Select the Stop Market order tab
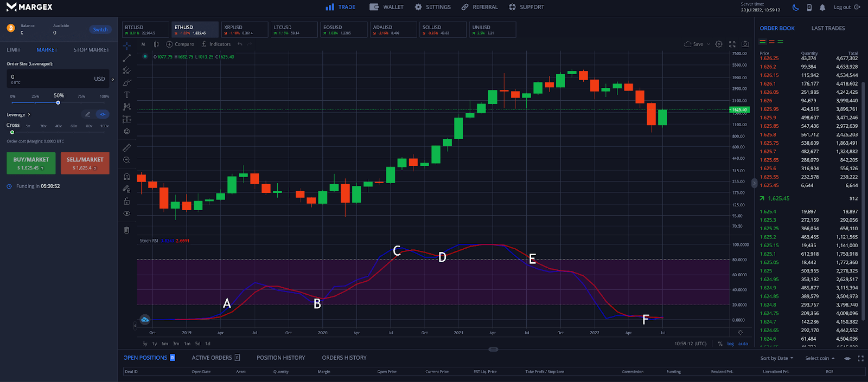Screen dimensions: 868x382 [91, 50]
